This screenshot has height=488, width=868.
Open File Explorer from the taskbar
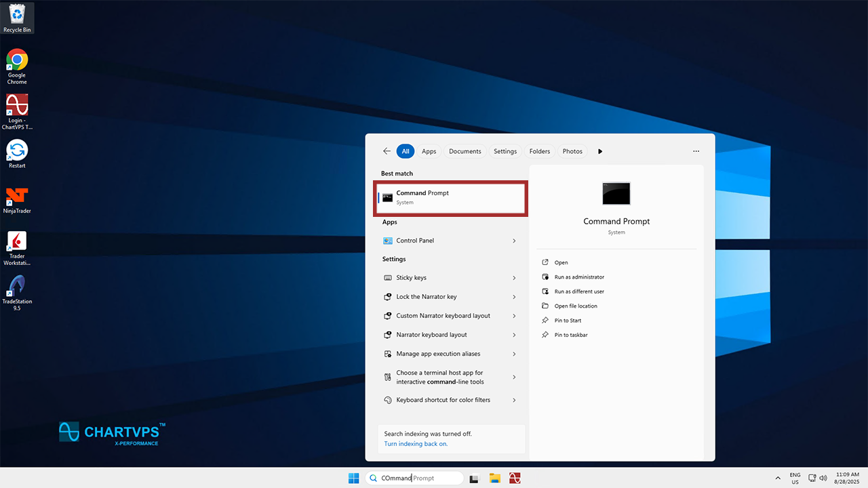pos(495,478)
